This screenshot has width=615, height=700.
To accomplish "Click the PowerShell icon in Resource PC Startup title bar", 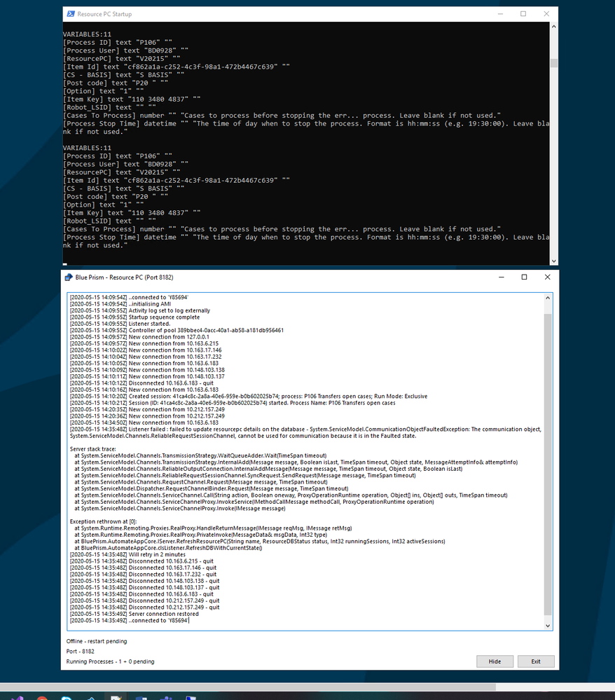I will tap(71, 14).
